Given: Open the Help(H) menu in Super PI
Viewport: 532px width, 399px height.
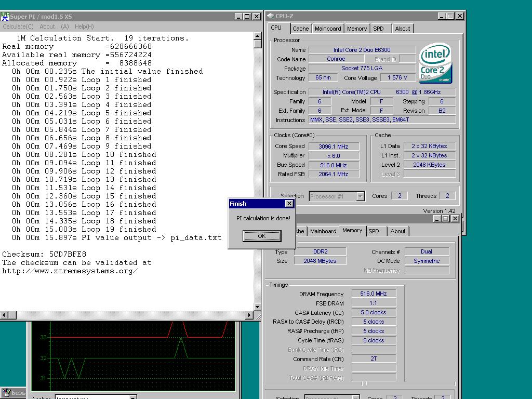Looking at the screenshot, I should 84,26.
